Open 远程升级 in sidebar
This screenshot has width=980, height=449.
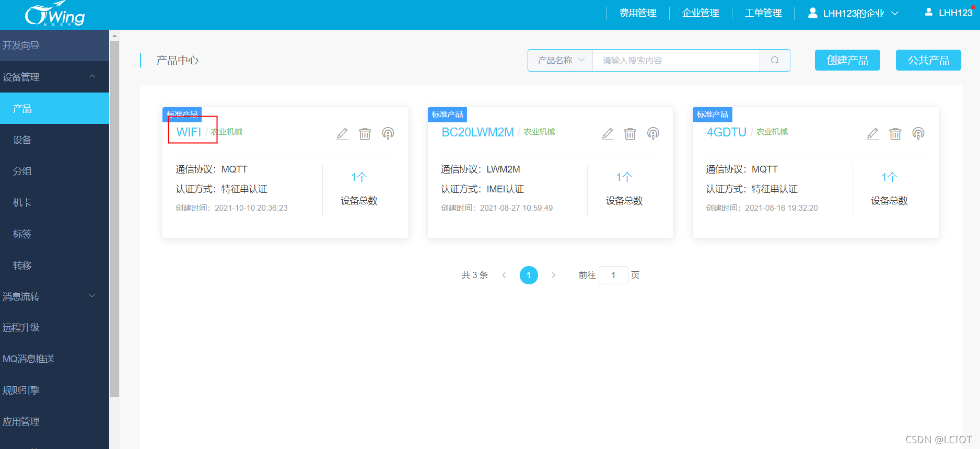click(54, 328)
